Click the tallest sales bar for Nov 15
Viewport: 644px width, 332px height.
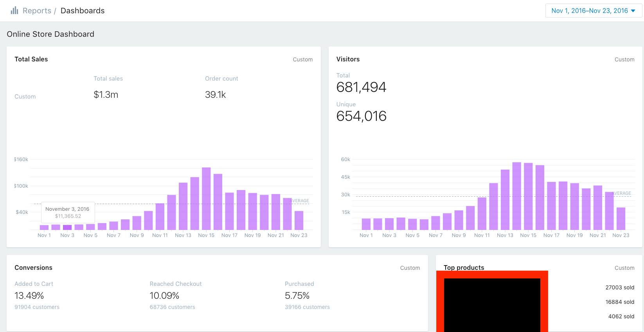(206, 198)
